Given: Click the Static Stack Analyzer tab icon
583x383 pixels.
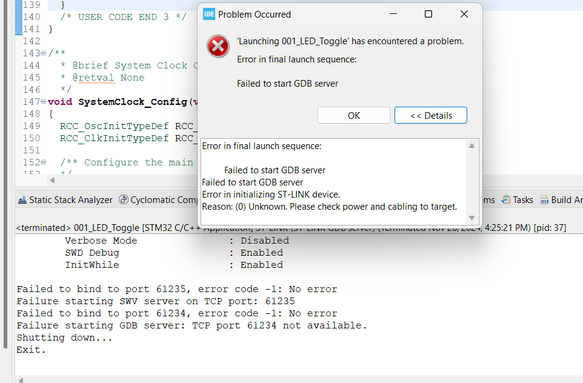Looking at the screenshot, I should coord(23,200).
